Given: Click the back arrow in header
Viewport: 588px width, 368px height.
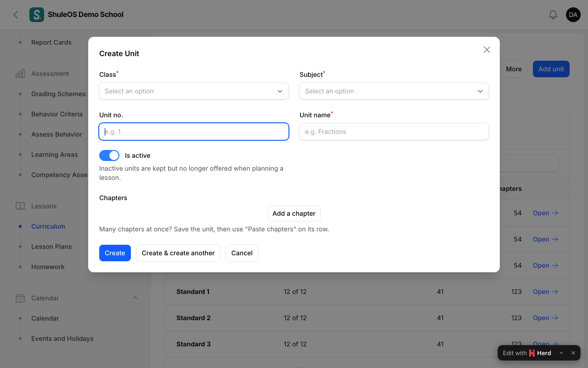Looking at the screenshot, I should point(16,15).
